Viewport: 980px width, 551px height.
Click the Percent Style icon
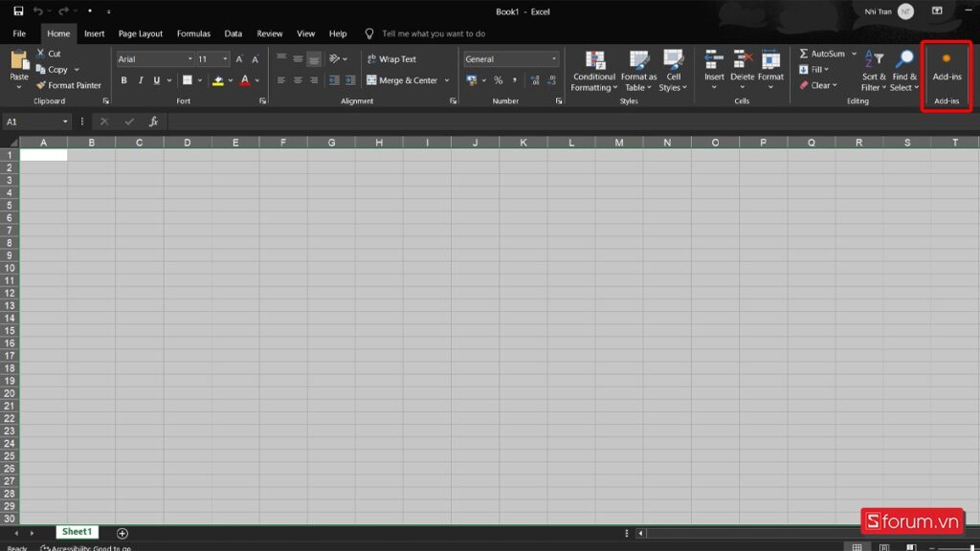498,80
